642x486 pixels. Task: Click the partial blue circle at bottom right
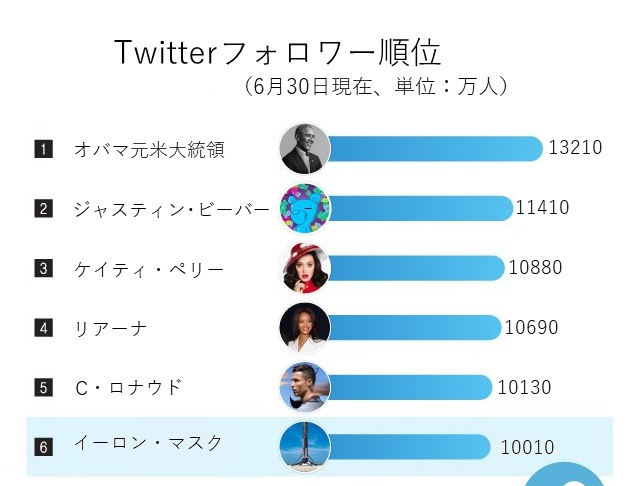pos(564,474)
